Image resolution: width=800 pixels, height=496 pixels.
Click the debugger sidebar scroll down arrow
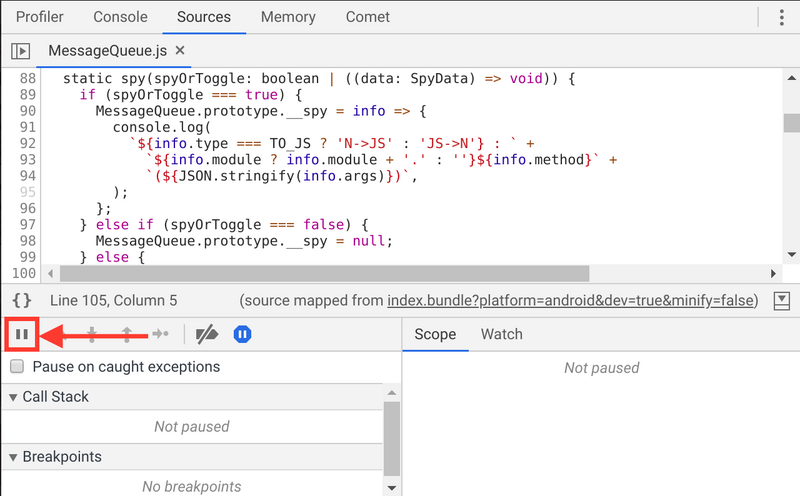coord(391,488)
